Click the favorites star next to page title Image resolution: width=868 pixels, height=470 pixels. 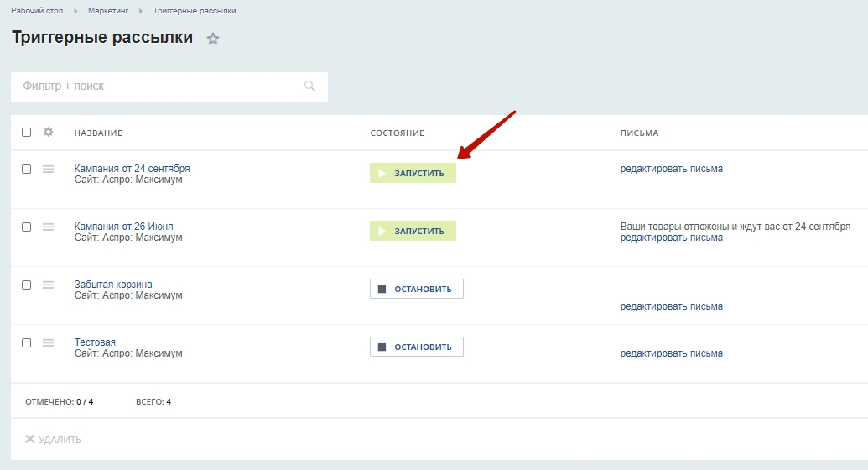tap(213, 39)
